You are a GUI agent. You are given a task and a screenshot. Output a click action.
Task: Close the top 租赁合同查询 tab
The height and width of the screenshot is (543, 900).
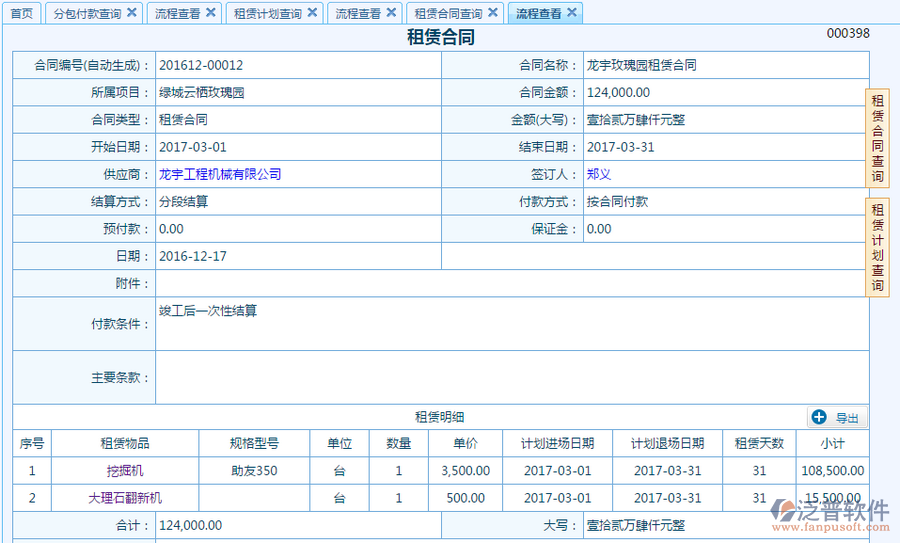tap(493, 13)
